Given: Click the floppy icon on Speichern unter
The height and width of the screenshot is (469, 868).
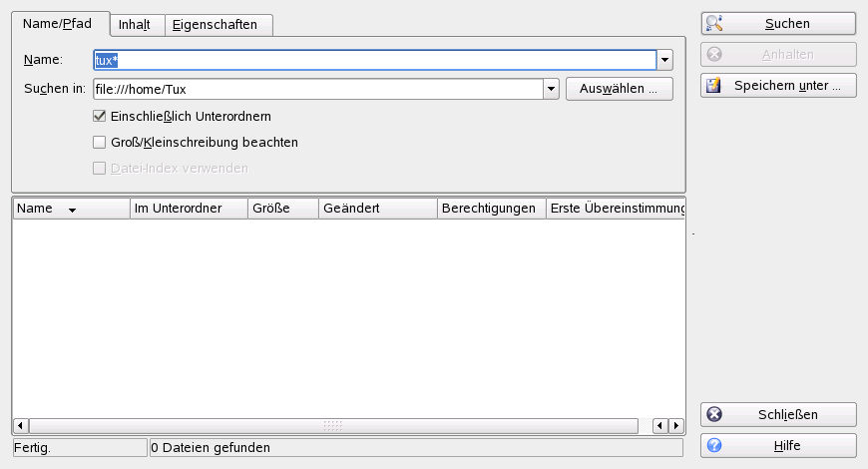Looking at the screenshot, I should pyautogui.click(x=714, y=85).
